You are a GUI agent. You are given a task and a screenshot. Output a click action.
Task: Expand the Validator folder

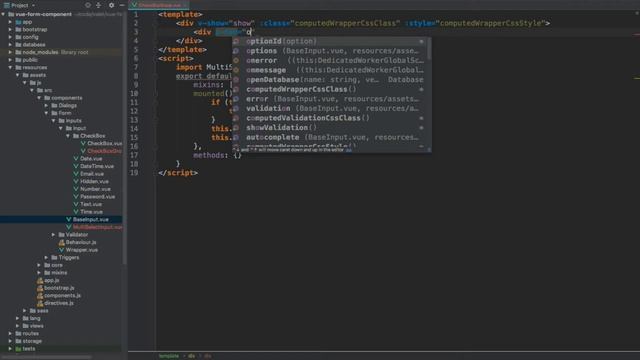[x=54, y=235]
